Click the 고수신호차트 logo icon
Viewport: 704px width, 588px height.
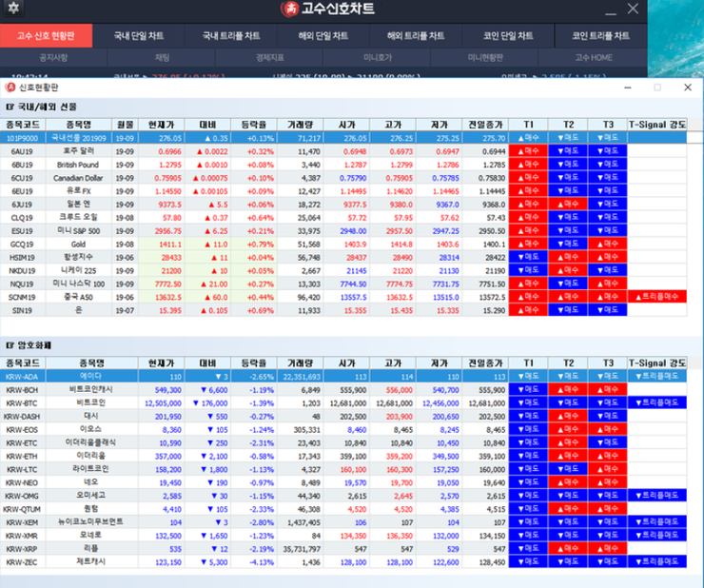290,9
